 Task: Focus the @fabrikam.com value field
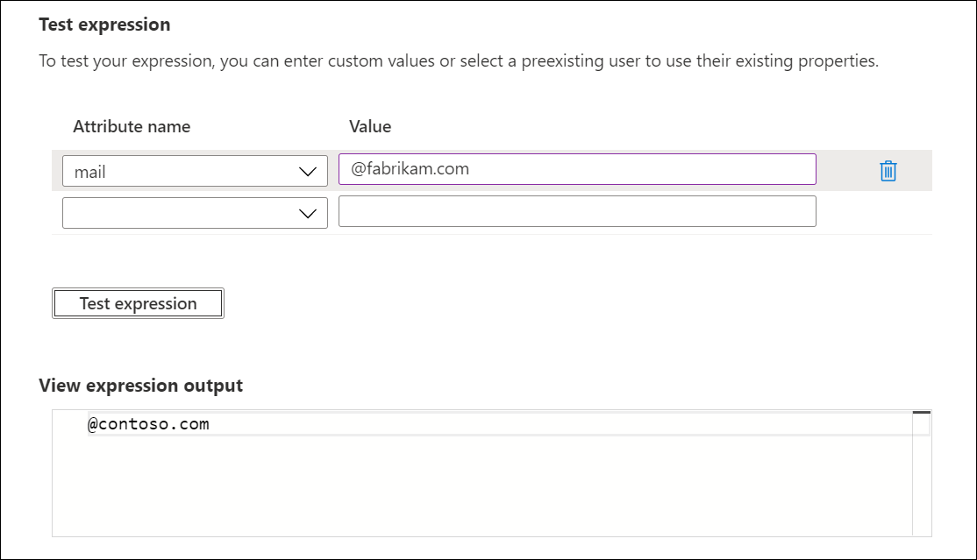pyautogui.click(x=577, y=170)
